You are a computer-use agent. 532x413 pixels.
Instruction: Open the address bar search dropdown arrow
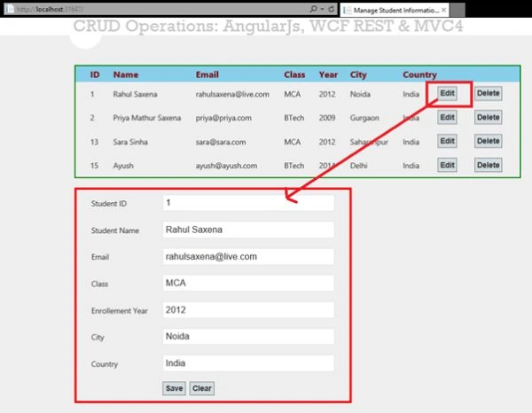[x=322, y=10]
